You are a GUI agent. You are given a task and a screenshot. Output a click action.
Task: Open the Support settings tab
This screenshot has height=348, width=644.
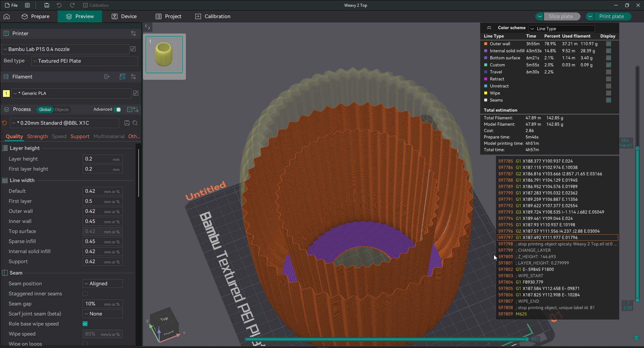click(80, 136)
